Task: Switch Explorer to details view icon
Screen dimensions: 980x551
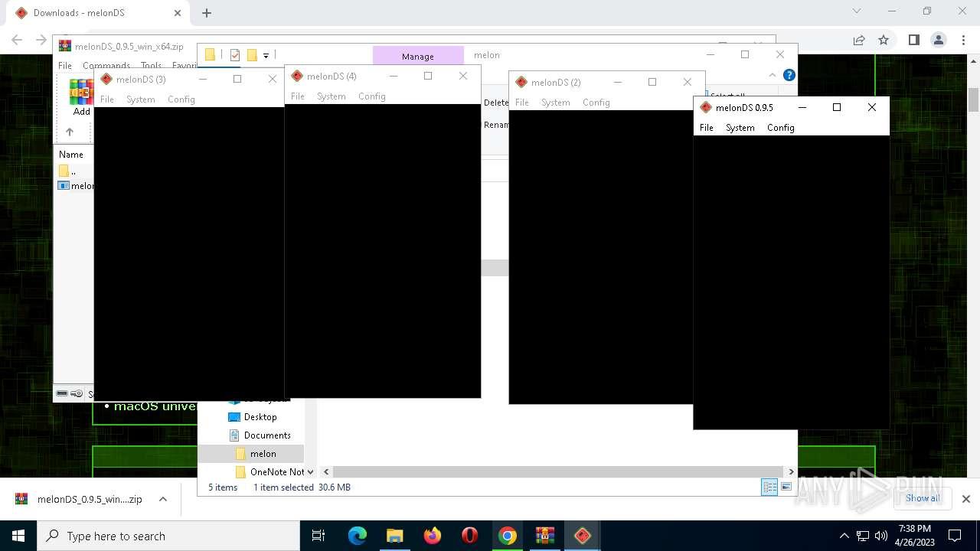Action: (x=769, y=487)
